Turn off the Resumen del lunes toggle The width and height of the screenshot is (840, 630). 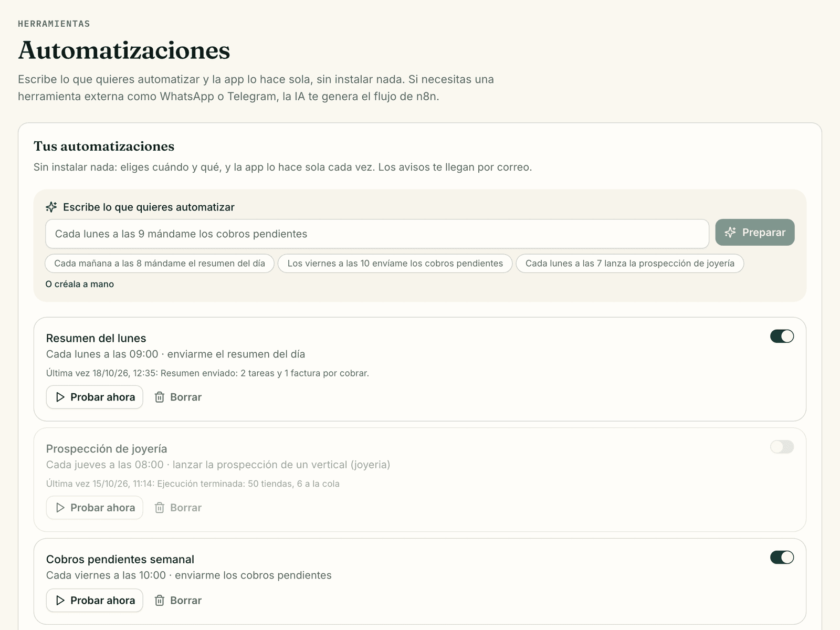pos(782,336)
